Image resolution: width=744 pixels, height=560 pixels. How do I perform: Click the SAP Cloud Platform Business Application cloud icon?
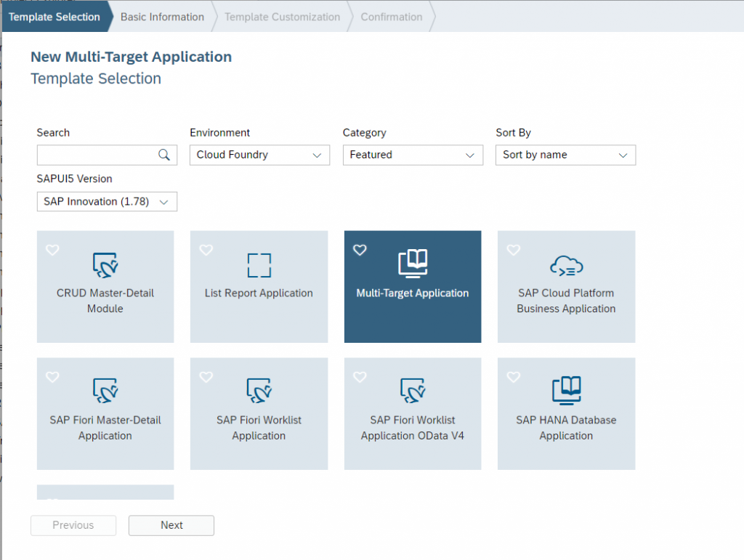[x=567, y=266]
